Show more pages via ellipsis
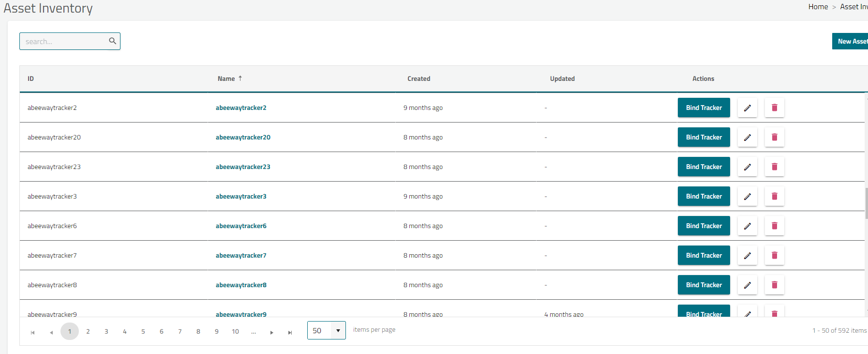The height and width of the screenshot is (354, 868). pos(254,332)
